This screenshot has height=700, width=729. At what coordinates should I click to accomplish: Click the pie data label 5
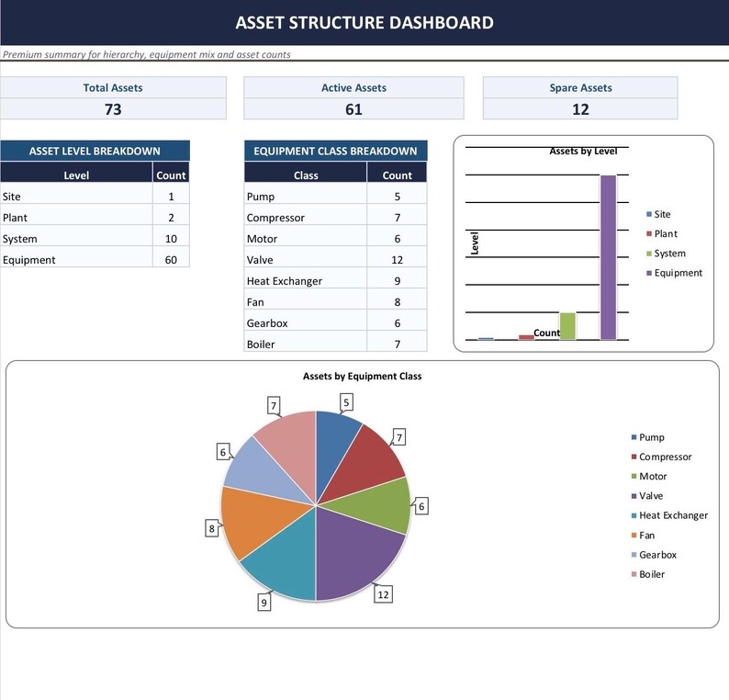[x=346, y=402]
